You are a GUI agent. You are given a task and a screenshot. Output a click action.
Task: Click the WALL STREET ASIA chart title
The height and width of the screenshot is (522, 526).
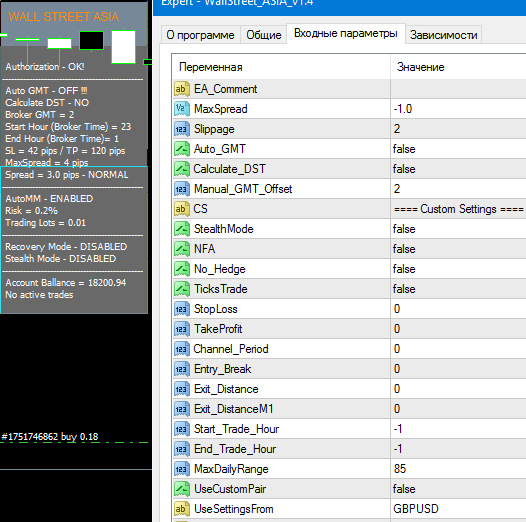point(63,17)
